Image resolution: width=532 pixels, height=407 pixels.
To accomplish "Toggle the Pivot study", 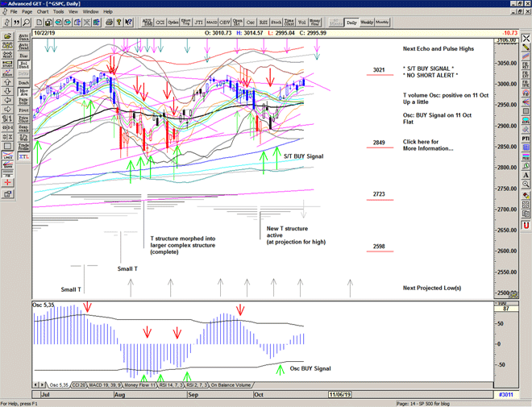I will 23,110.
